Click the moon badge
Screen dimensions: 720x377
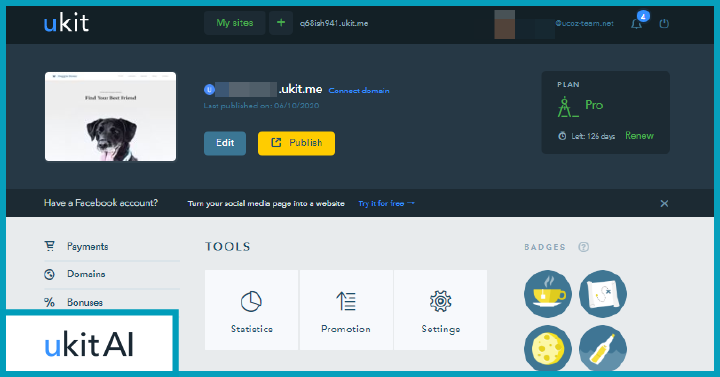548,348
